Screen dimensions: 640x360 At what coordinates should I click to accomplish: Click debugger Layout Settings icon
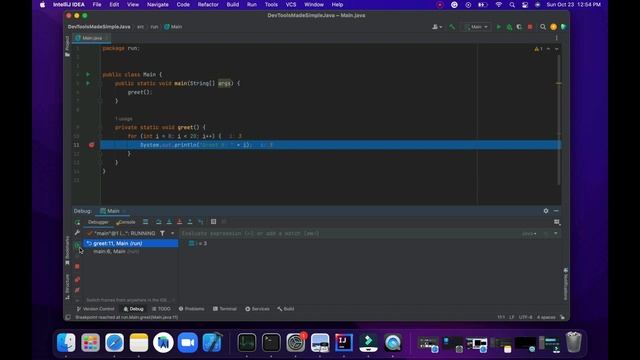tap(557, 222)
